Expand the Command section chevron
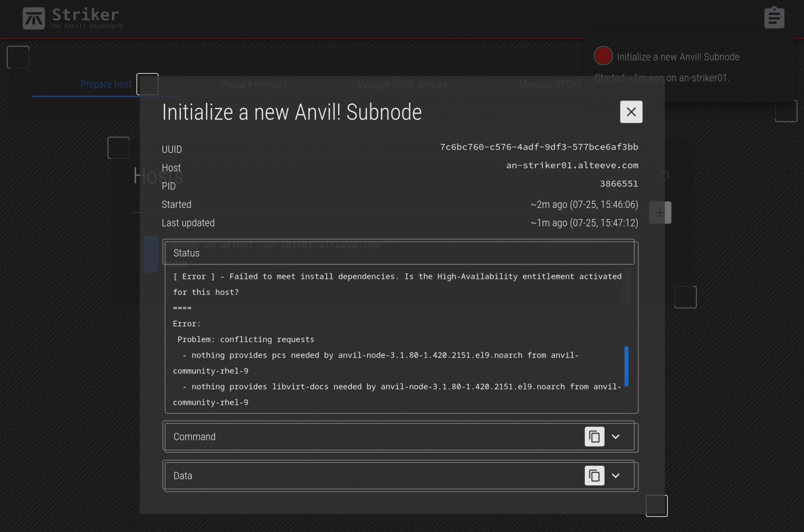The image size is (804, 532). coord(616,437)
